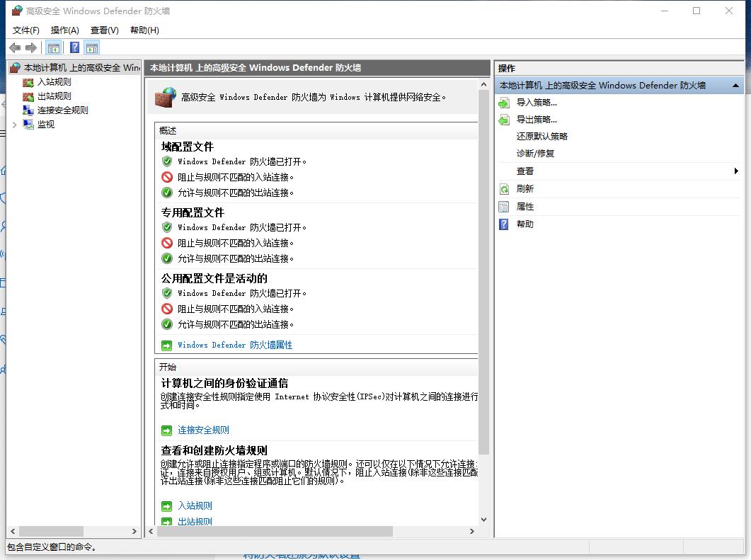This screenshot has width=751, height=560.
Task: Open the 入站规则 link in center pane
Action: pyautogui.click(x=195, y=505)
